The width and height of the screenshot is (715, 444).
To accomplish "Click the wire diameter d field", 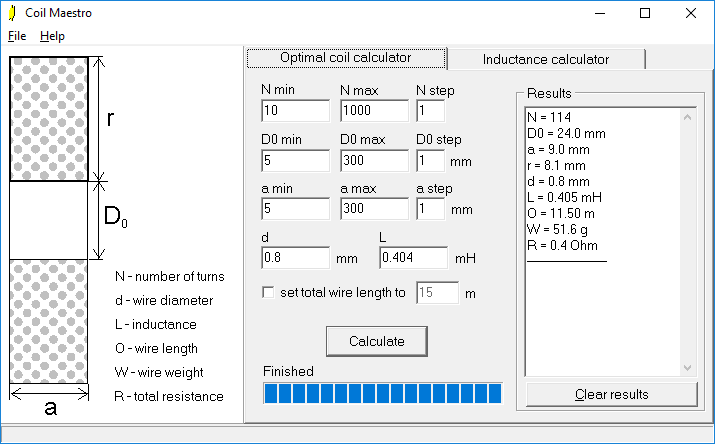I will coord(295,258).
